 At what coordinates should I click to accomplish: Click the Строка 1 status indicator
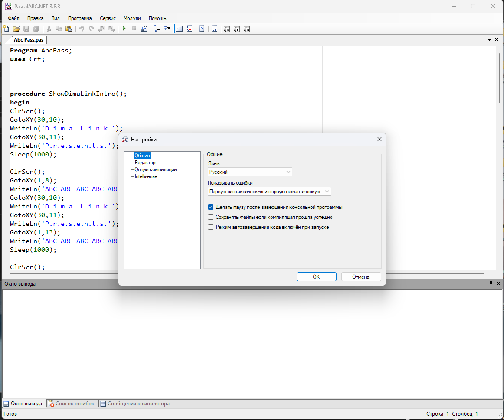point(437,414)
